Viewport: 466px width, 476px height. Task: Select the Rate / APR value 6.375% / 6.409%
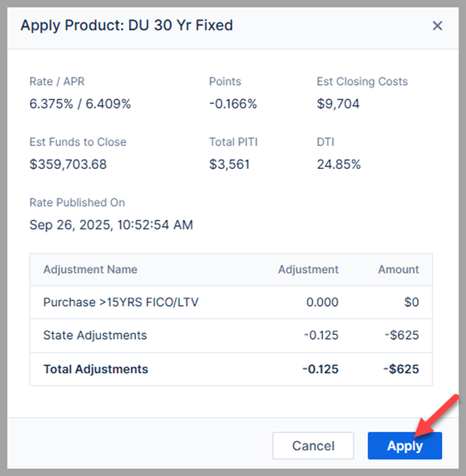(80, 104)
